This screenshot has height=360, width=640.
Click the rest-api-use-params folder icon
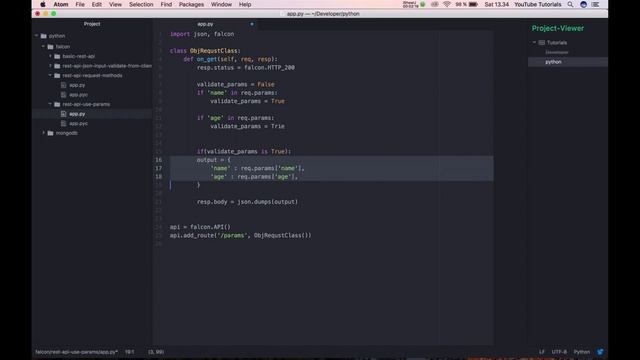57,104
